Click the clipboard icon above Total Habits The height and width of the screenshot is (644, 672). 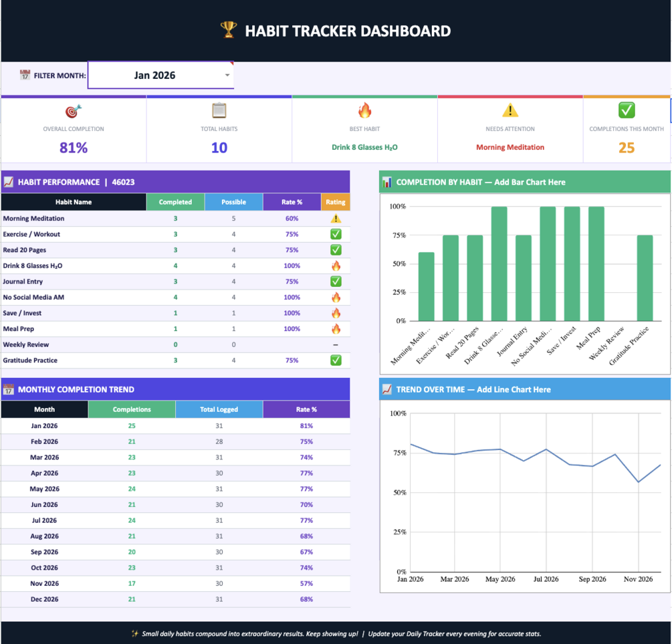pos(219,110)
